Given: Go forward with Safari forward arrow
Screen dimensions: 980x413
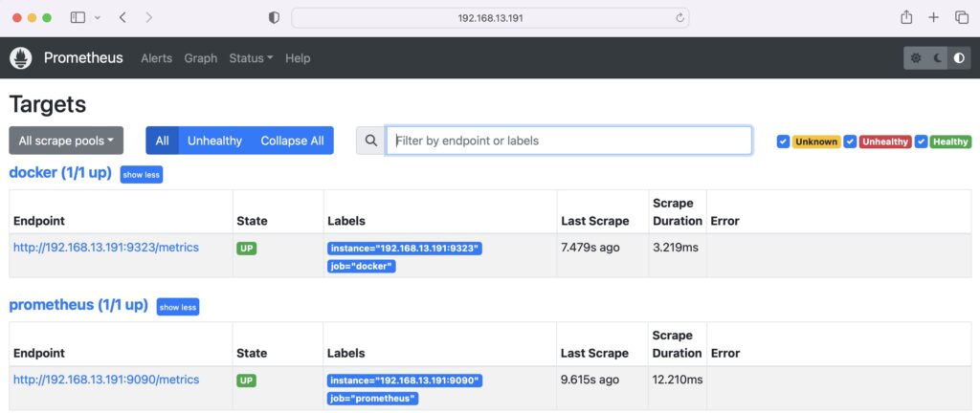Looking at the screenshot, I should pyautogui.click(x=148, y=17).
